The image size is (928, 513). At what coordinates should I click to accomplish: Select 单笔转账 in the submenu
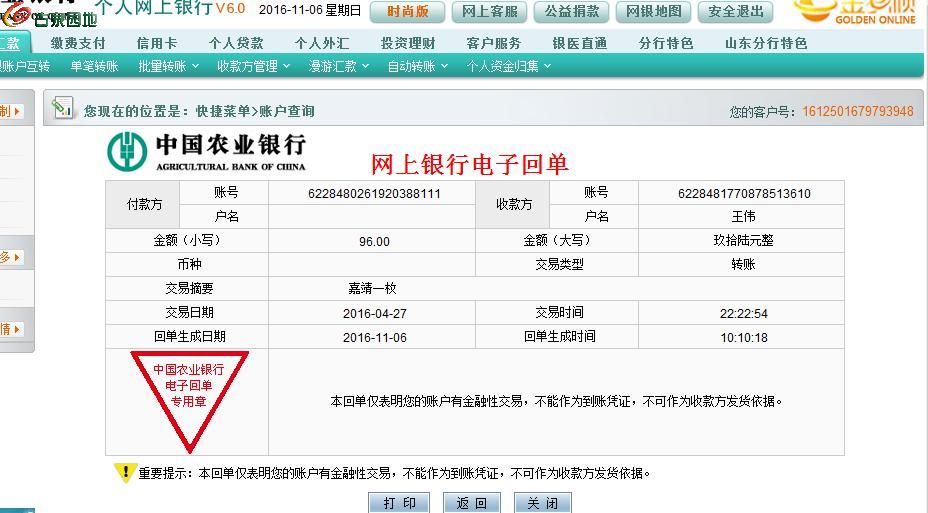(94, 66)
